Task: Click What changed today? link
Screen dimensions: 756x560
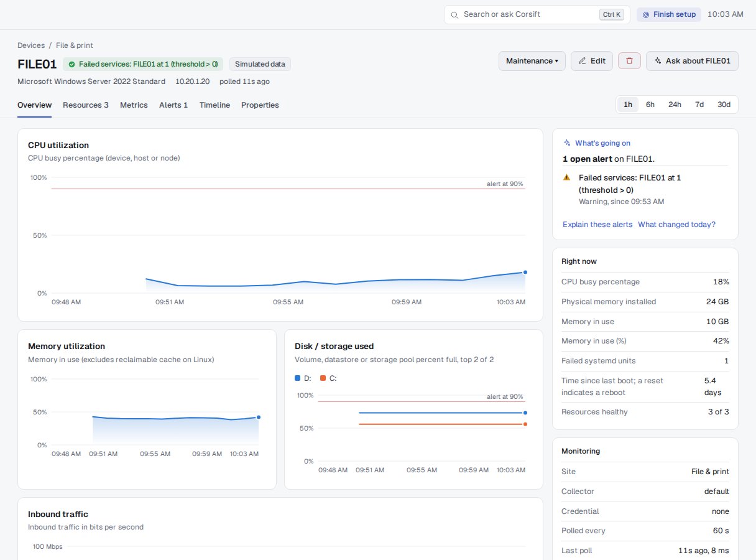Action: point(676,225)
